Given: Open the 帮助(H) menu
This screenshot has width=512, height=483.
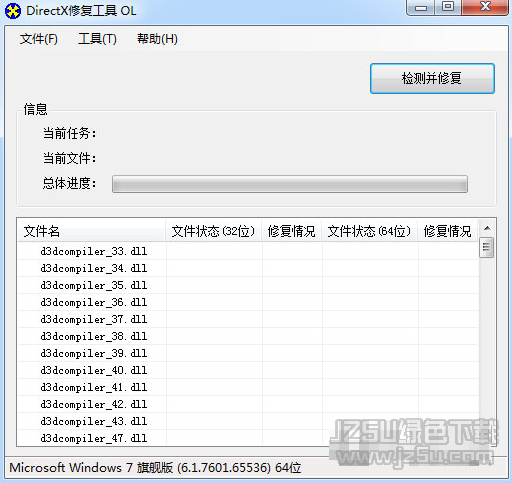Looking at the screenshot, I should click(x=157, y=39).
